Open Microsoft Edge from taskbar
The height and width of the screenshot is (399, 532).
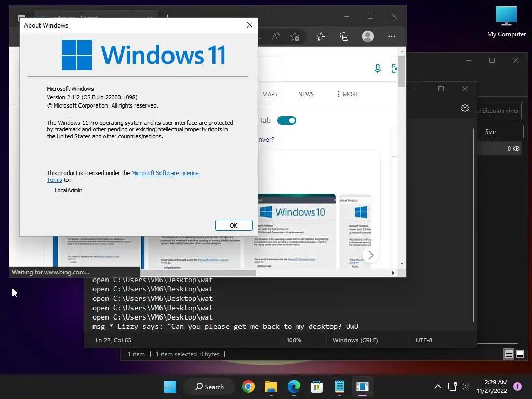tap(294, 387)
